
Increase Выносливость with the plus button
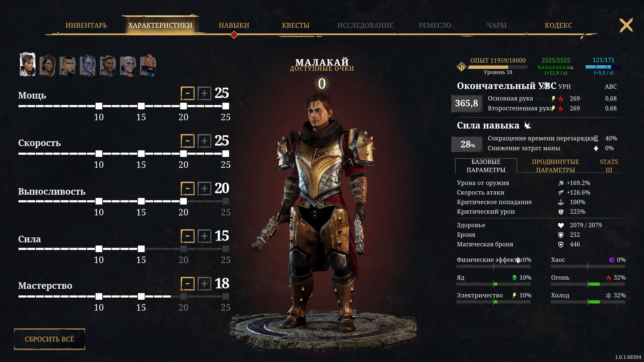pos(204,188)
